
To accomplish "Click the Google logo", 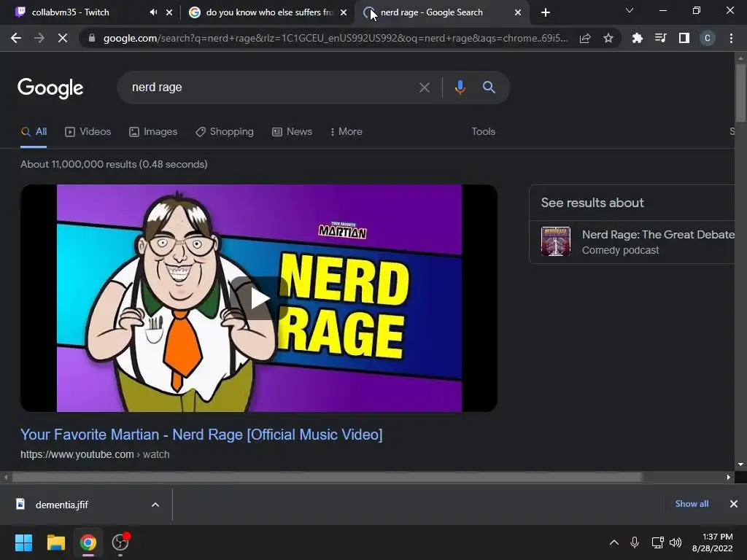I will point(50,88).
